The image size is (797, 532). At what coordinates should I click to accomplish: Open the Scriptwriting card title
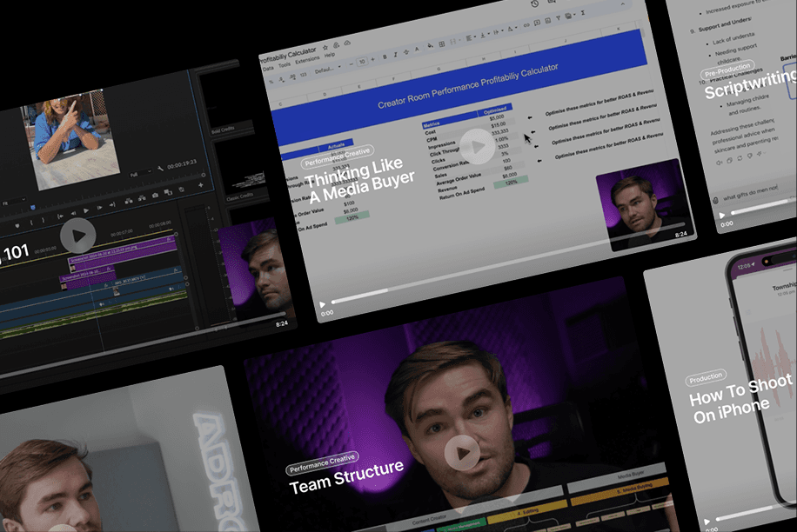750,84
